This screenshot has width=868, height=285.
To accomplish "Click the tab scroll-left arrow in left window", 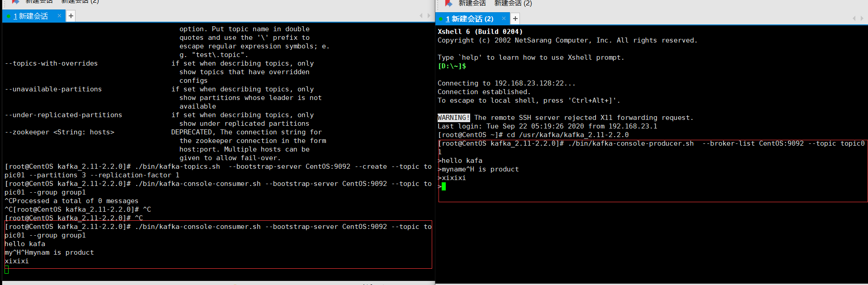I will click(x=421, y=16).
